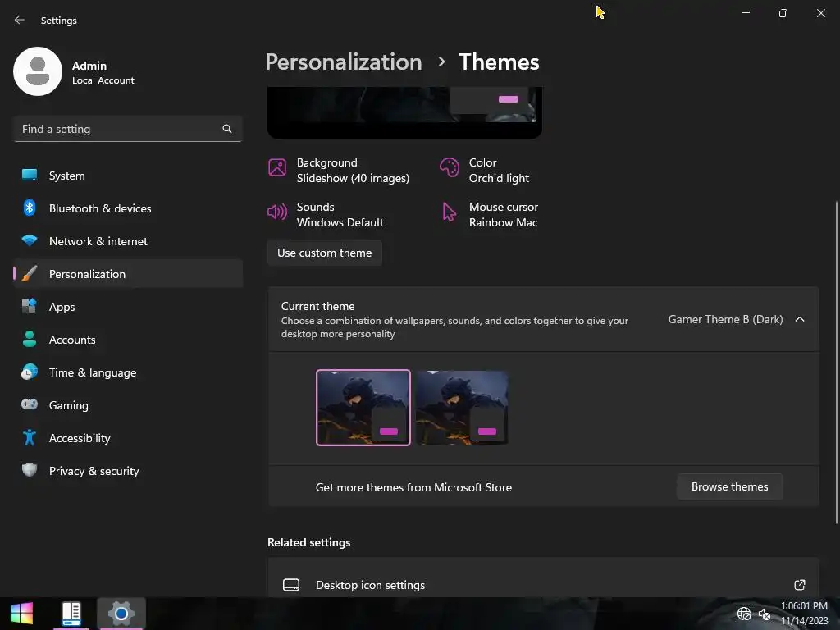Image resolution: width=840 pixels, height=630 pixels.
Task: Click the Personalization breadcrumb link
Action: tap(344, 62)
